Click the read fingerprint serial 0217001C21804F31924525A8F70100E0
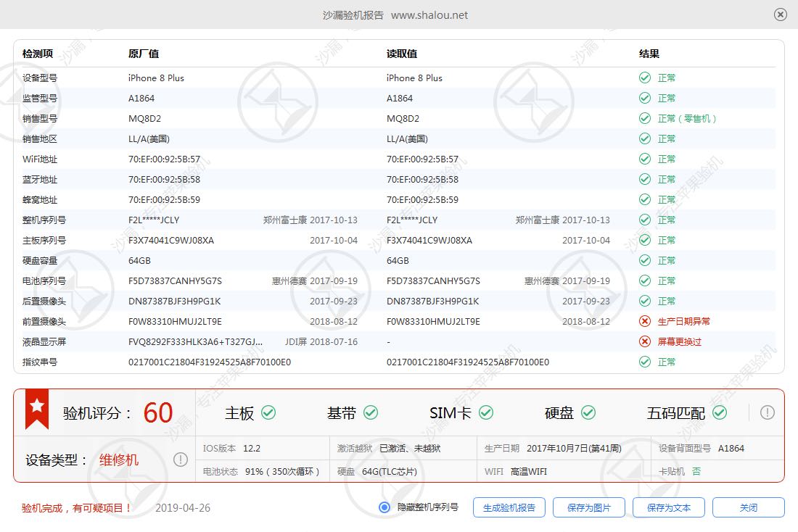The width and height of the screenshot is (798, 532). coord(468,362)
